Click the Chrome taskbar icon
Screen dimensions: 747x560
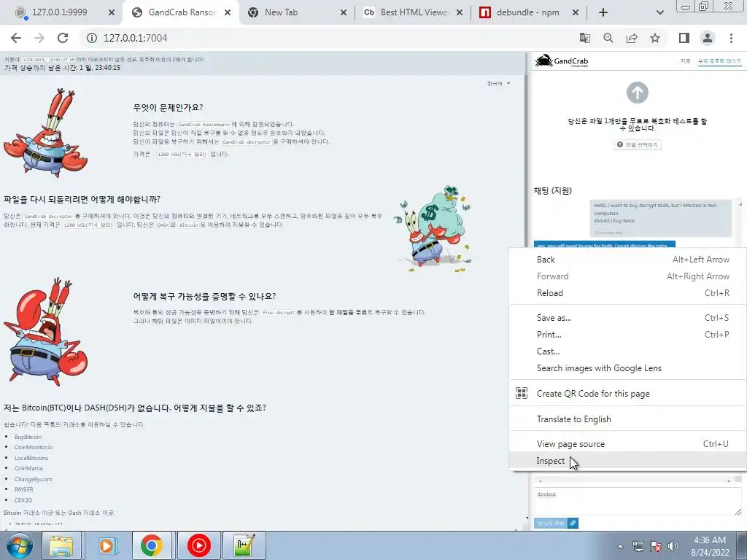click(x=152, y=545)
